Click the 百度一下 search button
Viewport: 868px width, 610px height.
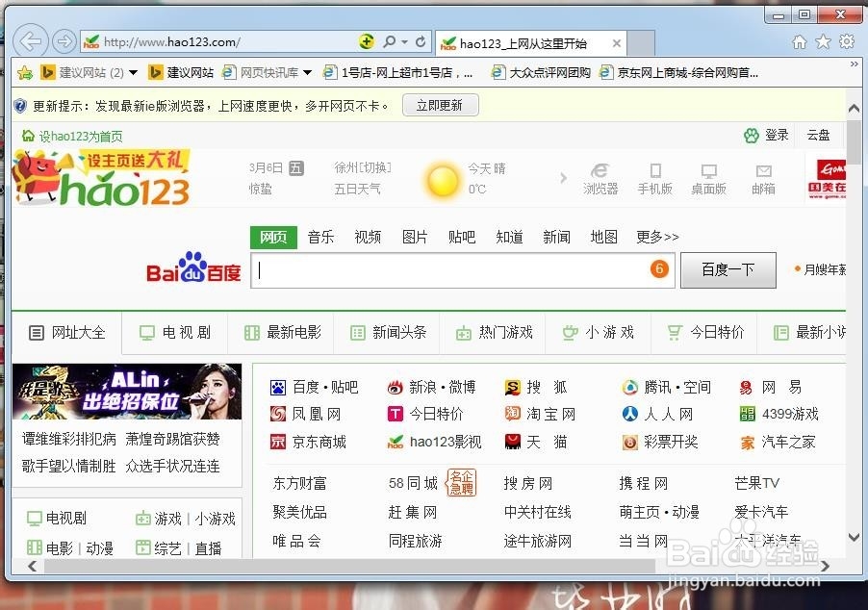(728, 270)
